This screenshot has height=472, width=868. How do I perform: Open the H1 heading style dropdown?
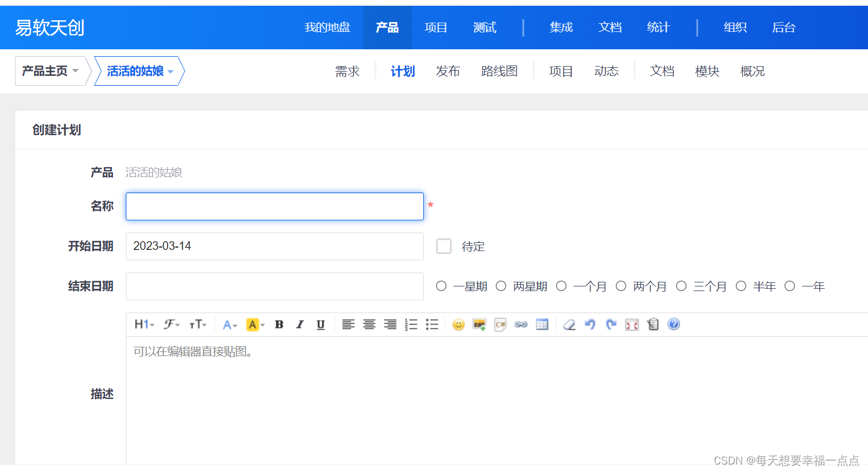click(144, 325)
